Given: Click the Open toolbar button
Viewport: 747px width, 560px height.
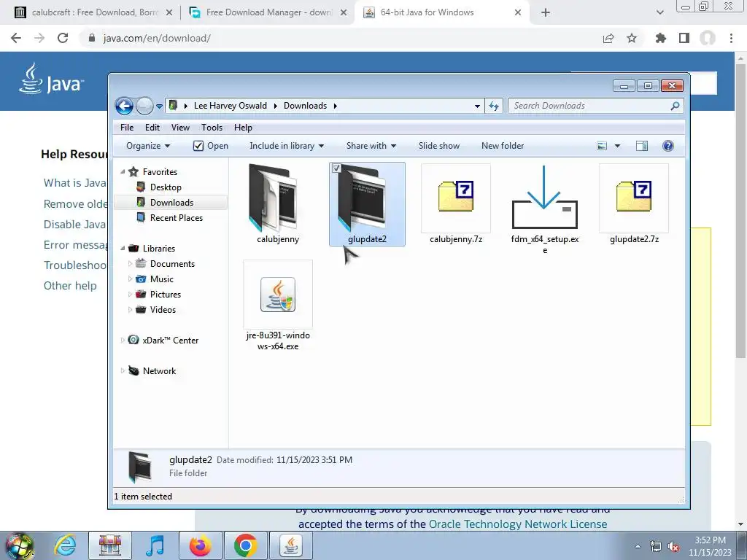Looking at the screenshot, I should pyautogui.click(x=211, y=146).
